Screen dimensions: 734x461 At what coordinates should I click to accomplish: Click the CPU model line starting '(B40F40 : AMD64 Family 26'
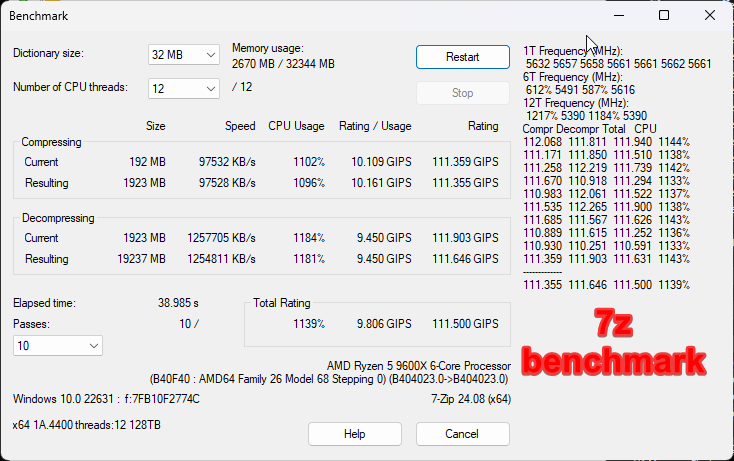[x=329, y=379]
